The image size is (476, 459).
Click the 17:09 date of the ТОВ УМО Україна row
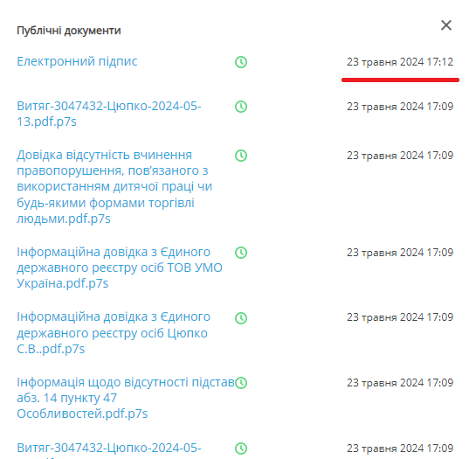click(x=400, y=253)
